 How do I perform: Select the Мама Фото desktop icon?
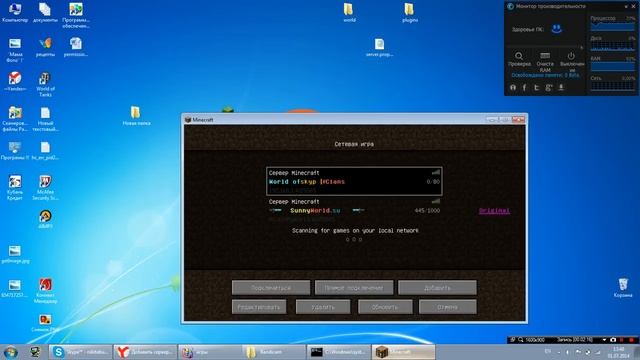[x=15, y=50]
